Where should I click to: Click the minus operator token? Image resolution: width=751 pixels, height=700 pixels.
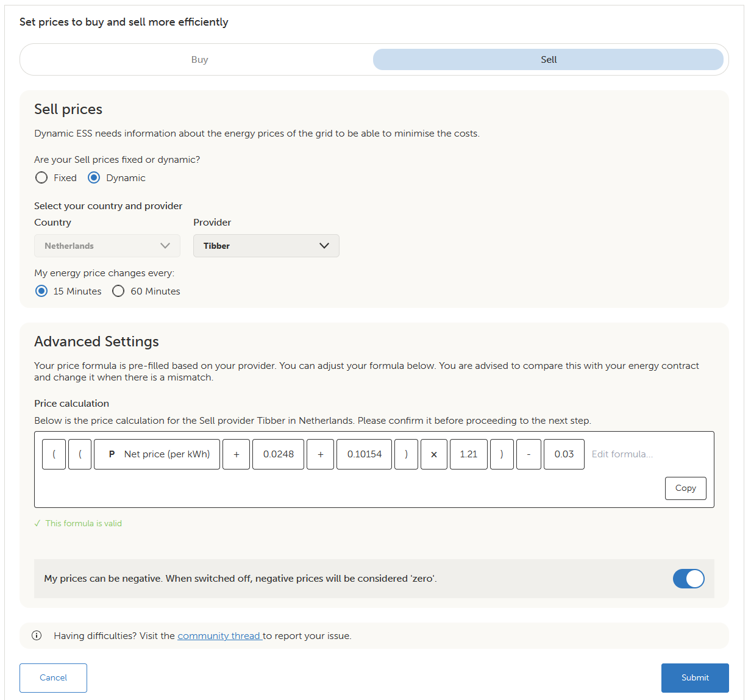(529, 454)
